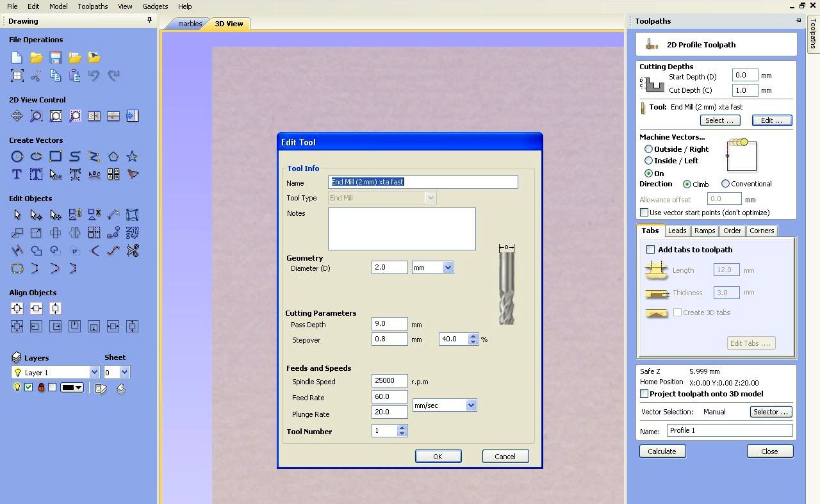The image size is (820, 504).
Task: Enable Add tabs to toolpath checkbox
Action: tap(651, 250)
